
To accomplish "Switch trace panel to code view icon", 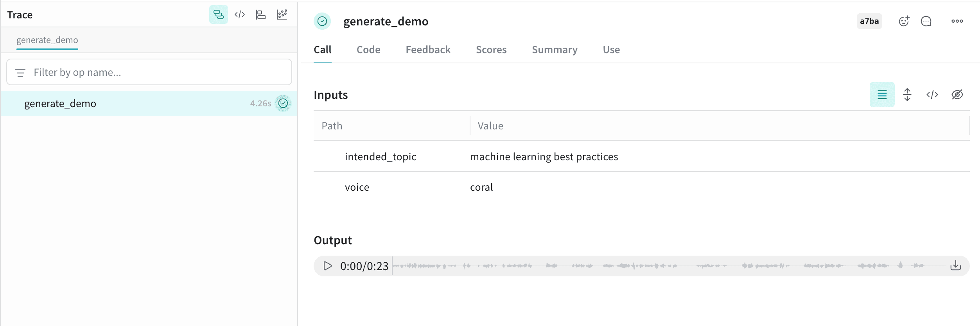I will [x=240, y=15].
